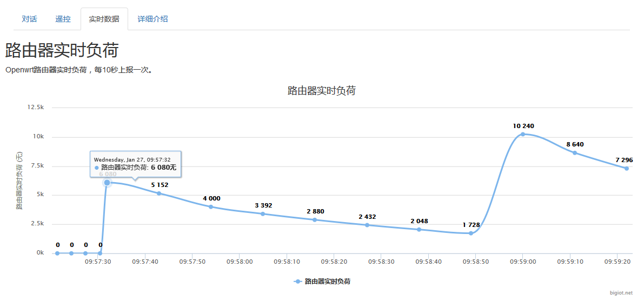The height and width of the screenshot is (301, 644).
Task: Select the 实时数据 tab
Action: pos(104,19)
